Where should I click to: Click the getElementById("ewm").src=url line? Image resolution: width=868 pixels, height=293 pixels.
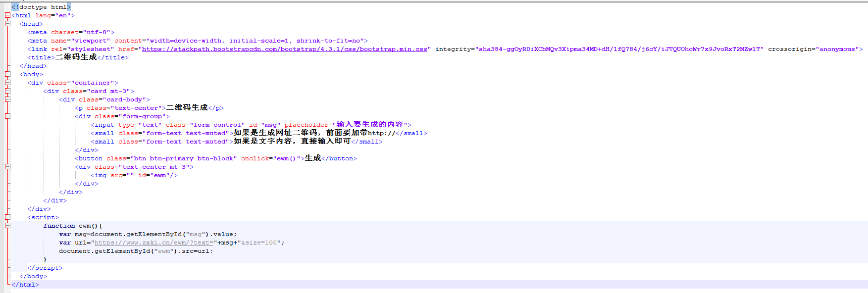(136, 251)
